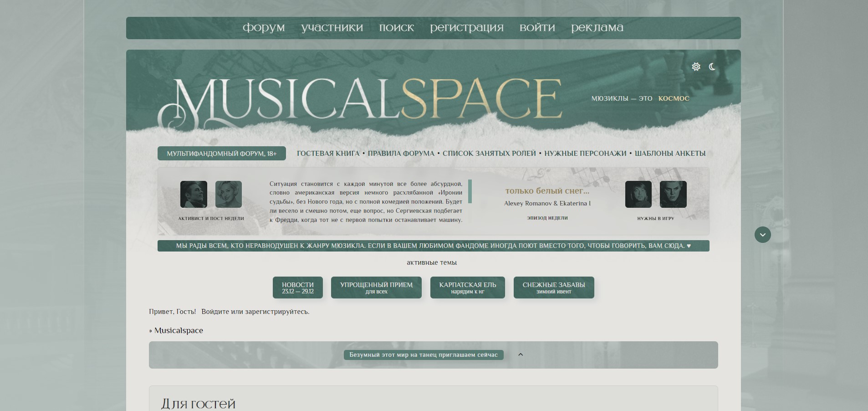
Task: Click the Мультифандомный форум, 18+ badge
Action: pos(222,154)
